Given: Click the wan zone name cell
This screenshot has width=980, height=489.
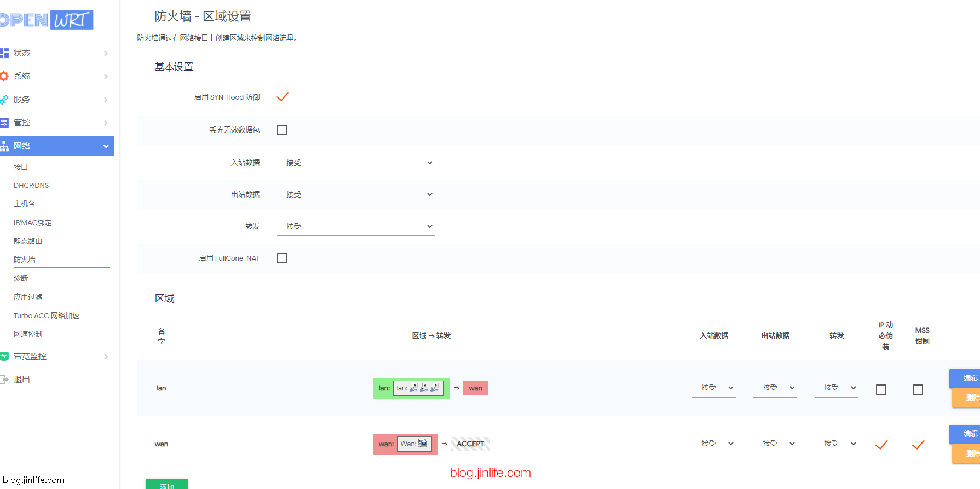Looking at the screenshot, I should (162, 444).
